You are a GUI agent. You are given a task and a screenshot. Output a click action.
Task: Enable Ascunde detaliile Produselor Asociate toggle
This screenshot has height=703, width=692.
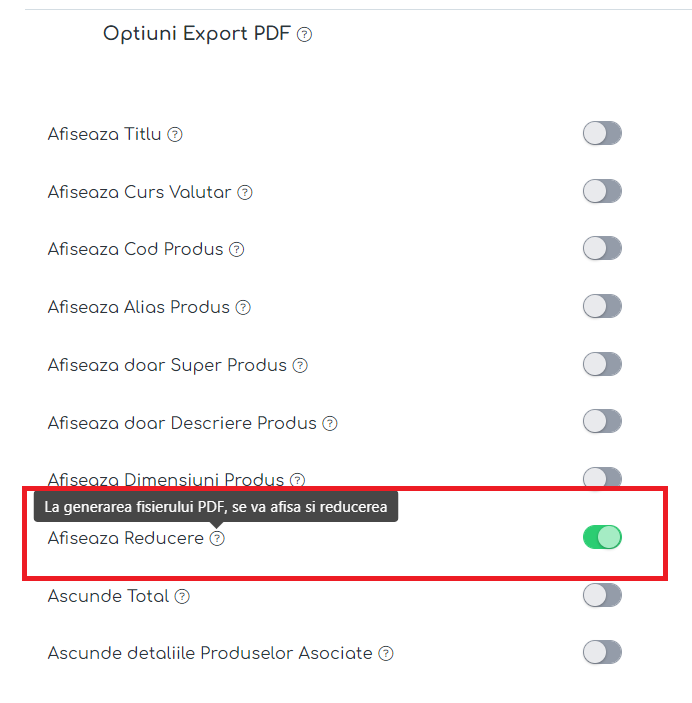click(602, 652)
